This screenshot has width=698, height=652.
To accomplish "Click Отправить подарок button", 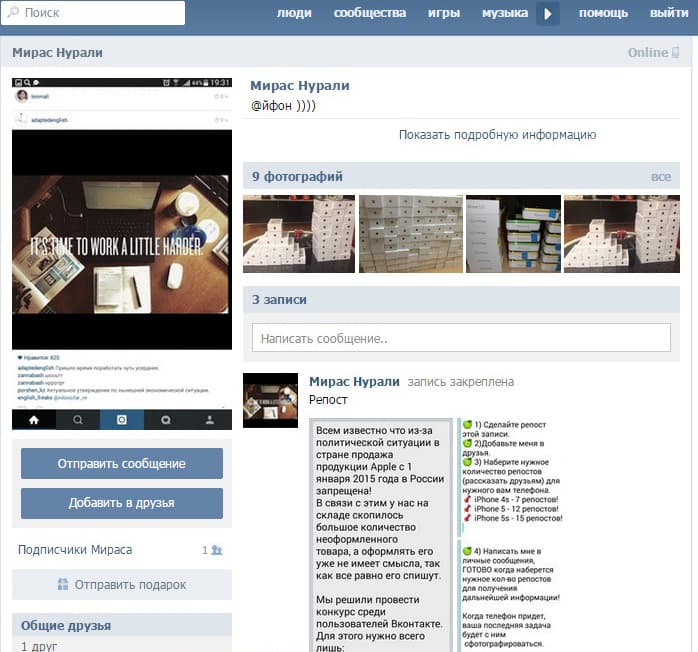I will pos(122,584).
